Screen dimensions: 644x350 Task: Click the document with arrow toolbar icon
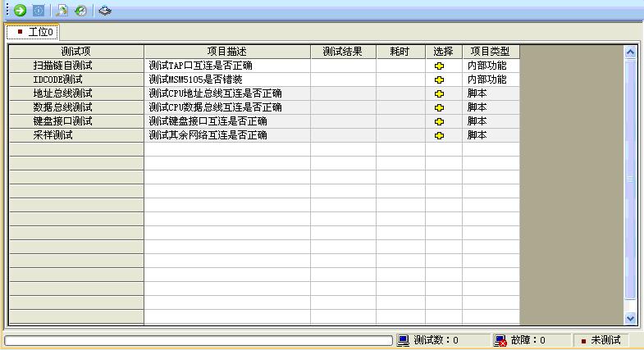coord(62,11)
